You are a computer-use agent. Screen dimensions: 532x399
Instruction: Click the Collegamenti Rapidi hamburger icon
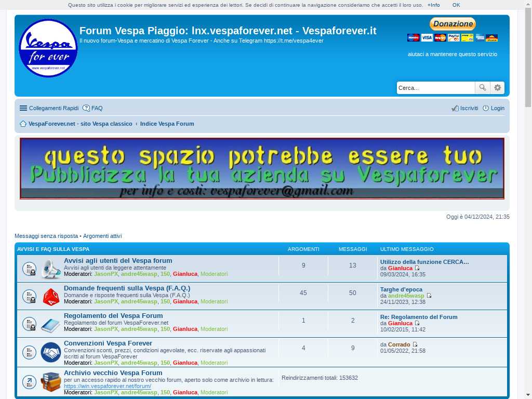point(23,108)
